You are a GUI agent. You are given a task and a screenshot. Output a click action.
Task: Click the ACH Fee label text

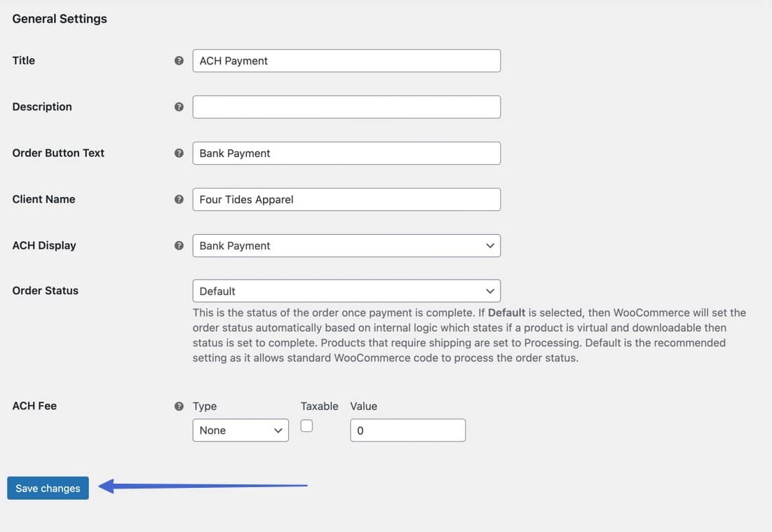pyautogui.click(x=34, y=406)
